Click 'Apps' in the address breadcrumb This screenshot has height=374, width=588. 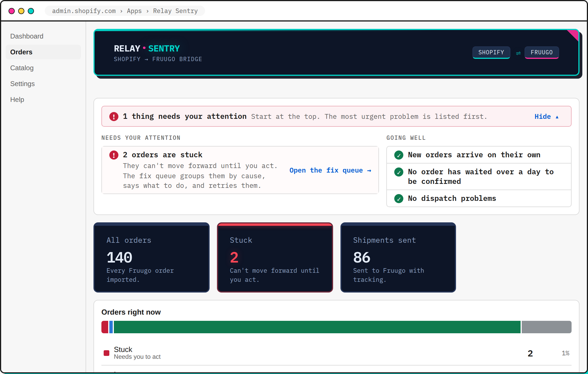pyautogui.click(x=134, y=11)
